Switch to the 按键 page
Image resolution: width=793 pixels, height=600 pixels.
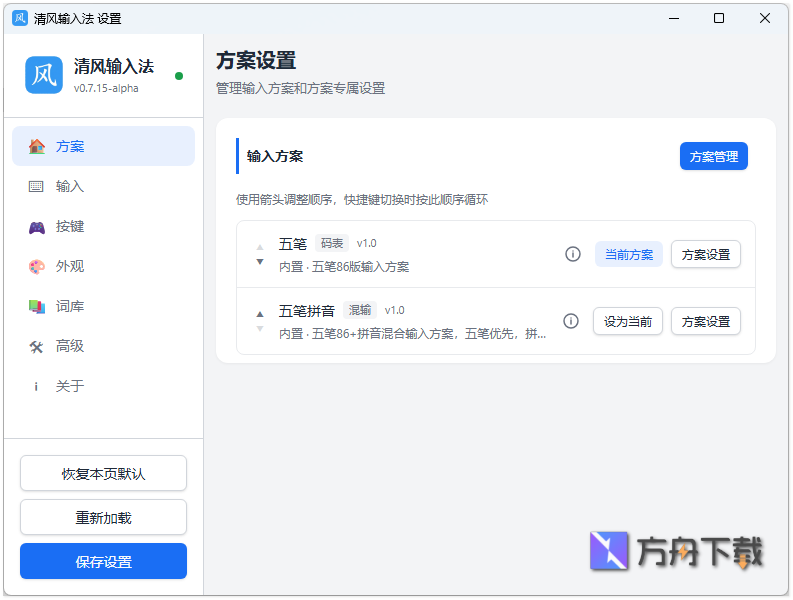click(103, 227)
